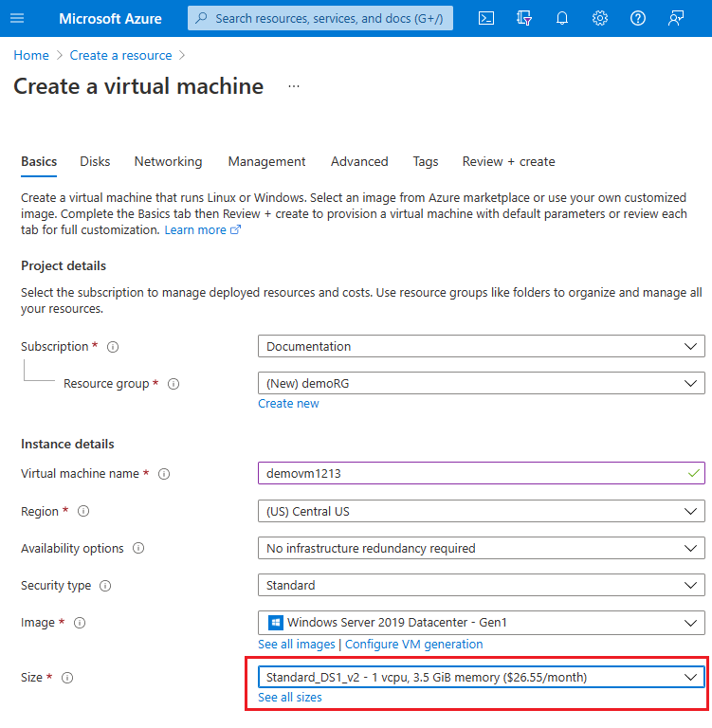This screenshot has width=712, height=728.
Task: Open the Help question mark icon
Action: [638, 18]
